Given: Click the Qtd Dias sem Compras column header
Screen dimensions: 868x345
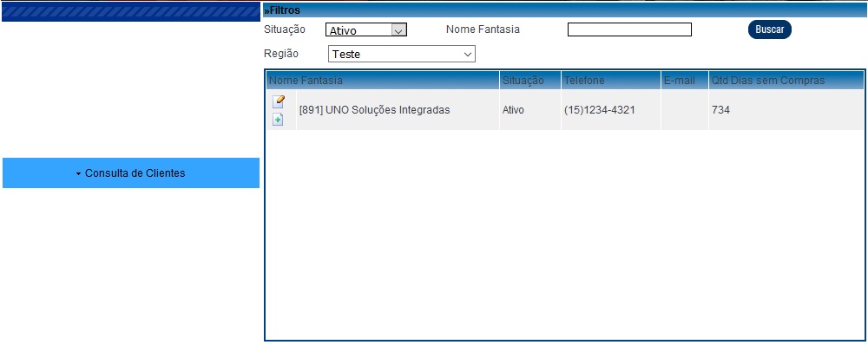Looking at the screenshot, I should tap(786, 81).
